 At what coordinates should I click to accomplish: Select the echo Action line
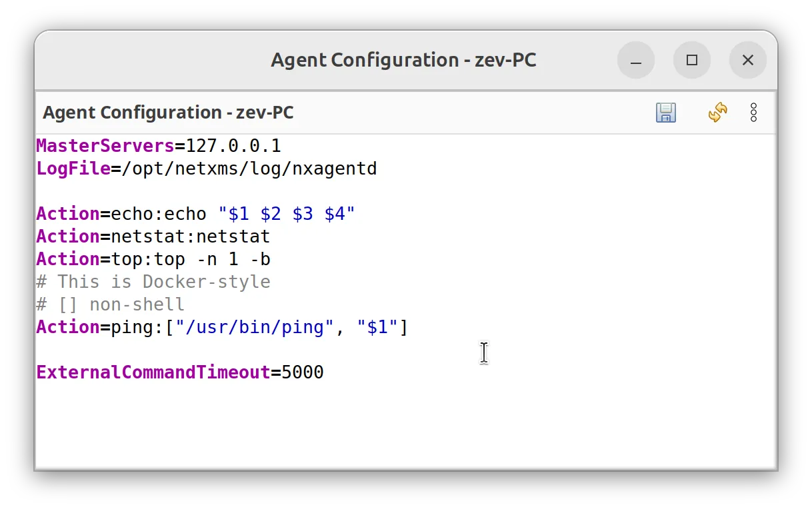[x=195, y=213]
